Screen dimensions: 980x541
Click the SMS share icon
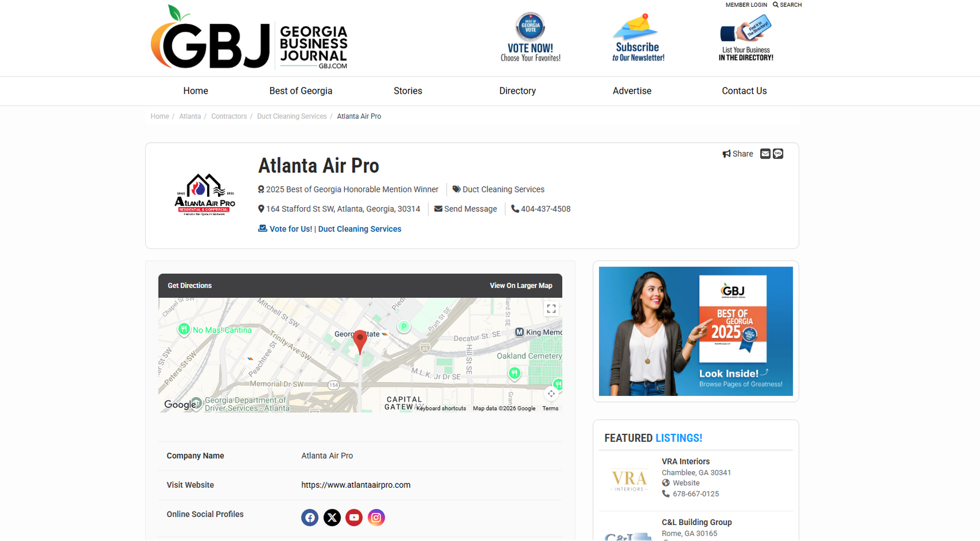(x=778, y=154)
